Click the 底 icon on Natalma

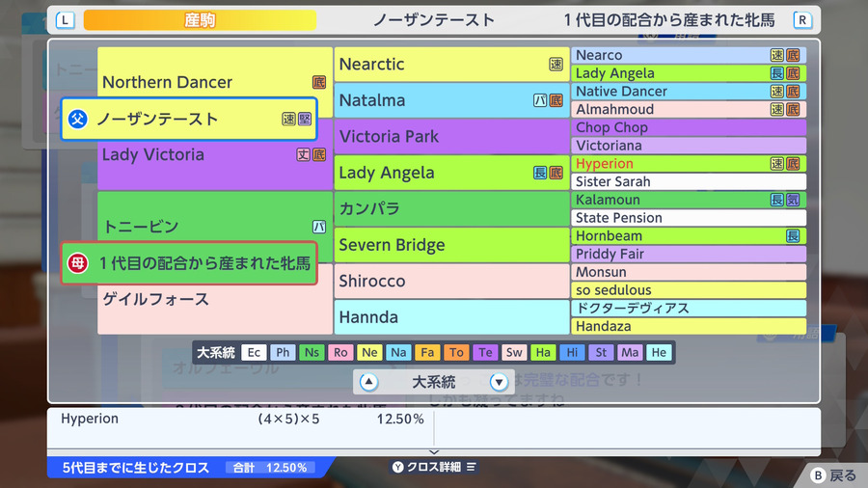(556, 100)
